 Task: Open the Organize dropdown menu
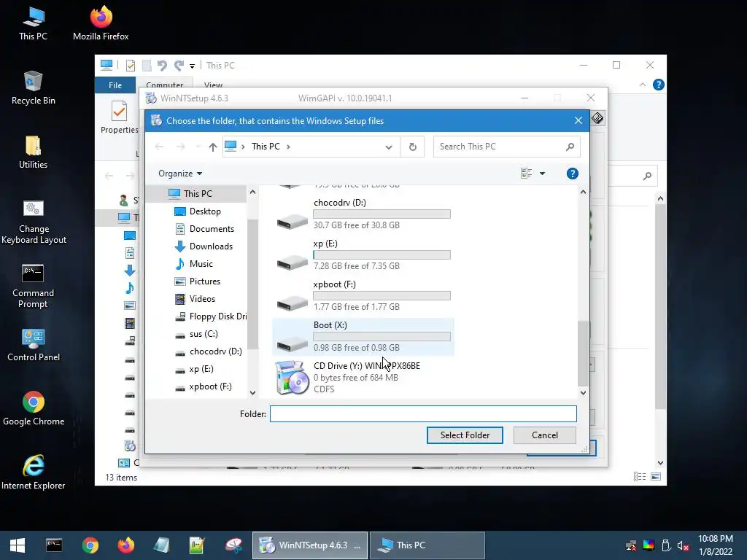(x=180, y=174)
